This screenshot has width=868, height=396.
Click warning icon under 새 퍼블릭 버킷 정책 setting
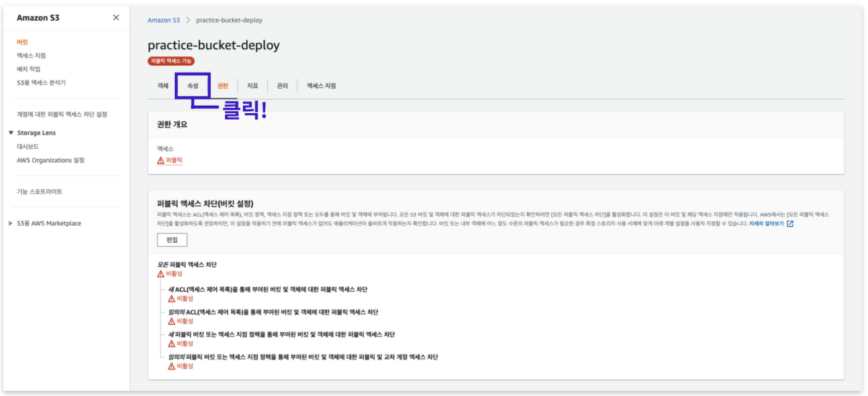(x=172, y=344)
